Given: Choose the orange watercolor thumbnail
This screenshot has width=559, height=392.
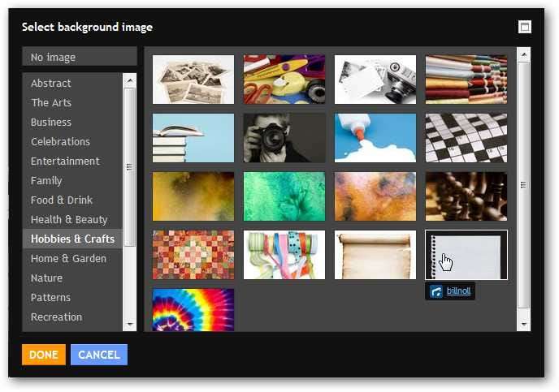Looking at the screenshot, I should click(x=375, y=196).
